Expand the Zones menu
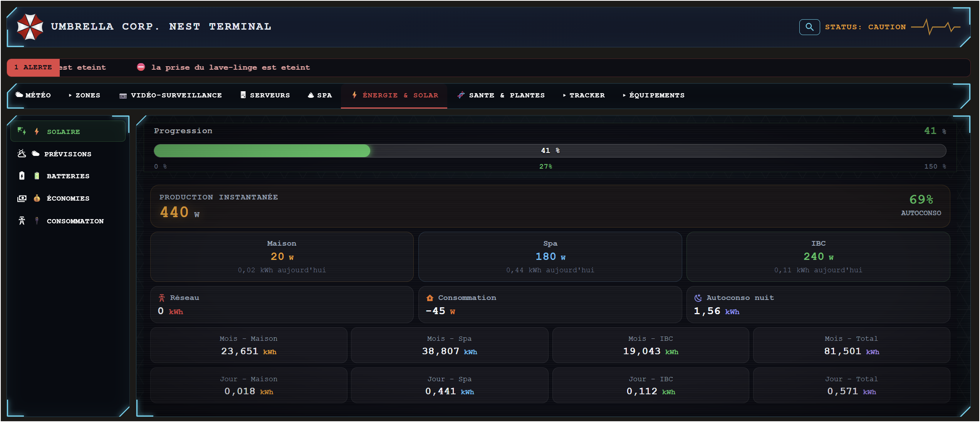 (x=84, y=95)
